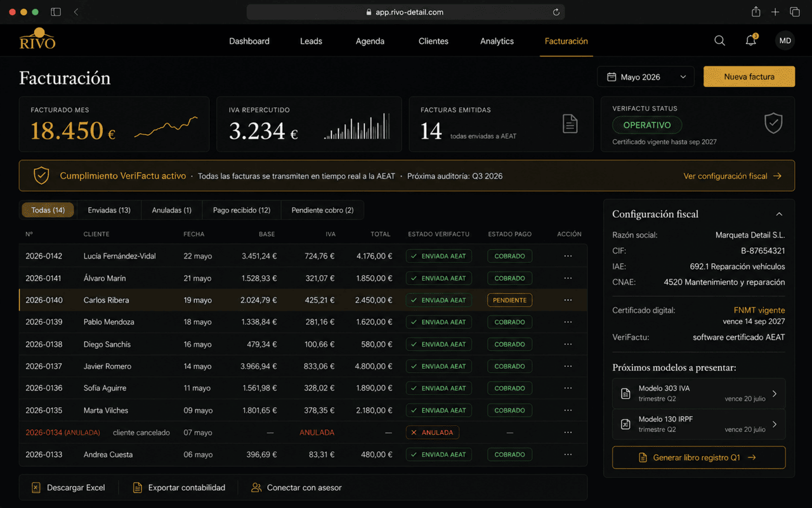Collapse the Configuración fiscal panel

(780, 214)
